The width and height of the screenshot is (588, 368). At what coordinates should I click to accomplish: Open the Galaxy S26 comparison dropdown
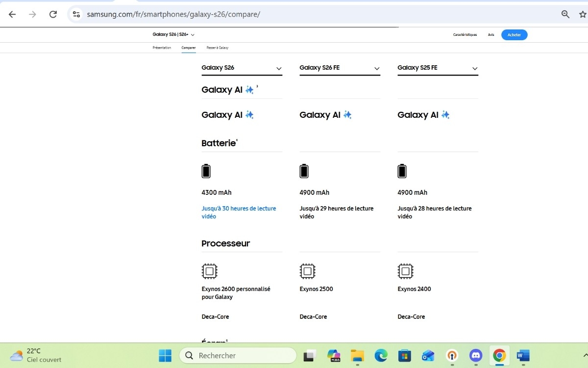242,68
